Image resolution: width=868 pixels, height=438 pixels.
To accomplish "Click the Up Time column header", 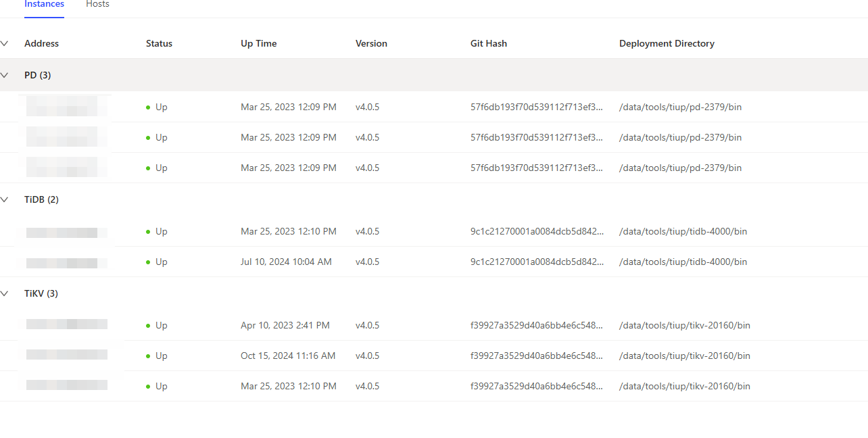I will tap(258, 43).
